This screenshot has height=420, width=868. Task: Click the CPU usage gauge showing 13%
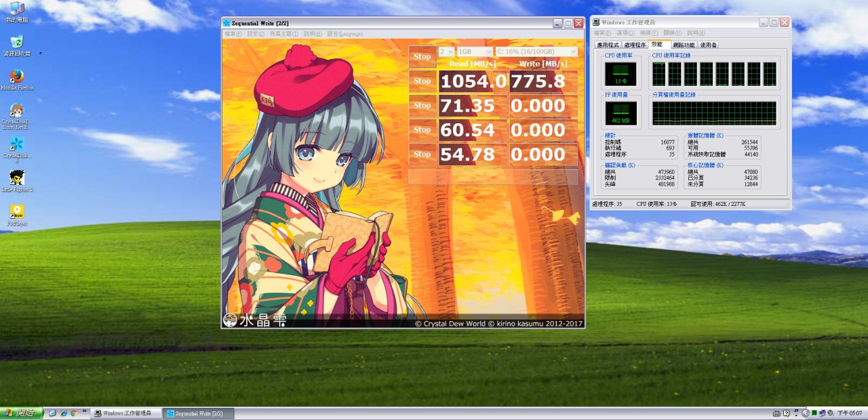pos(620,75)
